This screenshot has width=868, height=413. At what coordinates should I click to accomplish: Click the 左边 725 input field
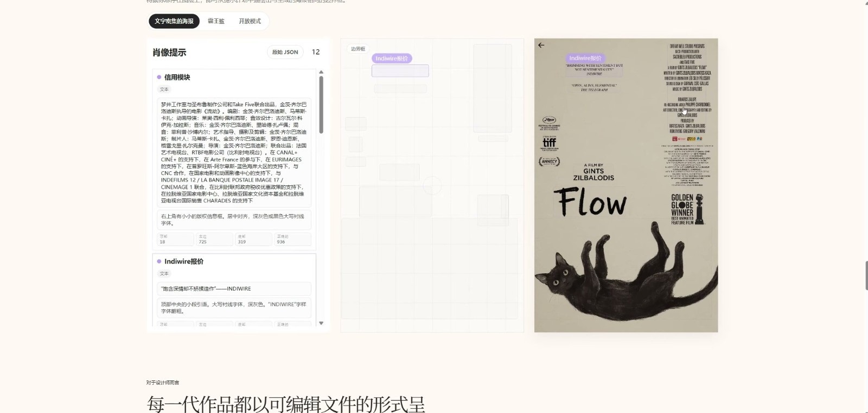click(214, 239)
